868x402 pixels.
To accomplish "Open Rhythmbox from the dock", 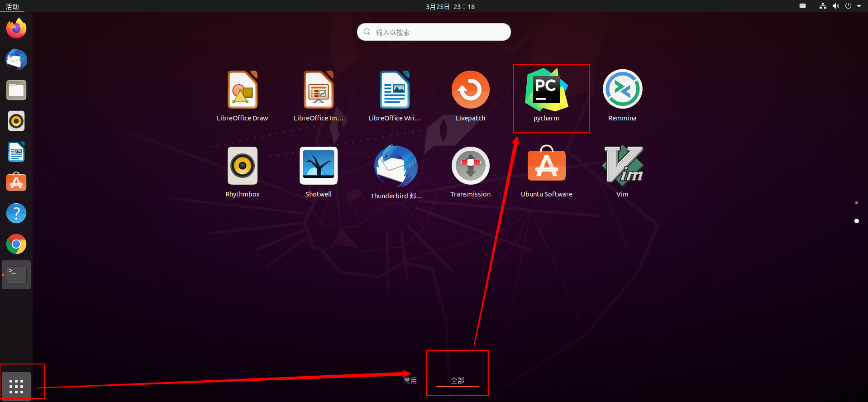I will [16, 121].
